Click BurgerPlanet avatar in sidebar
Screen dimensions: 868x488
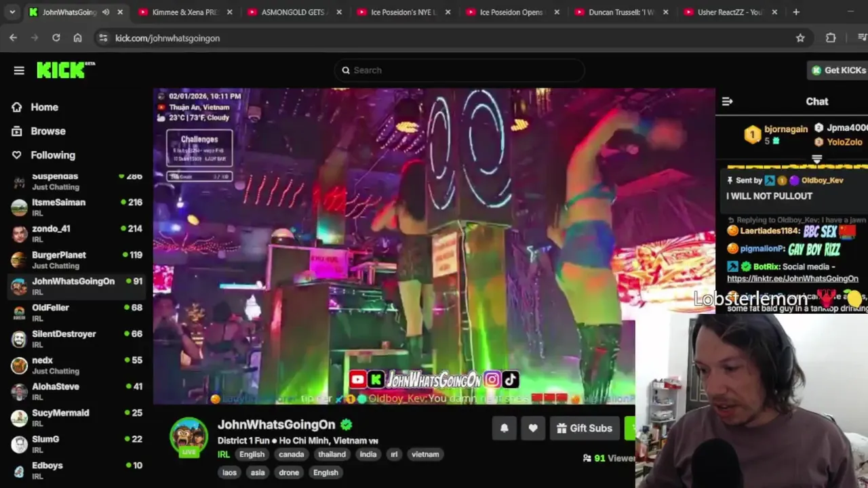pos(20,260)
